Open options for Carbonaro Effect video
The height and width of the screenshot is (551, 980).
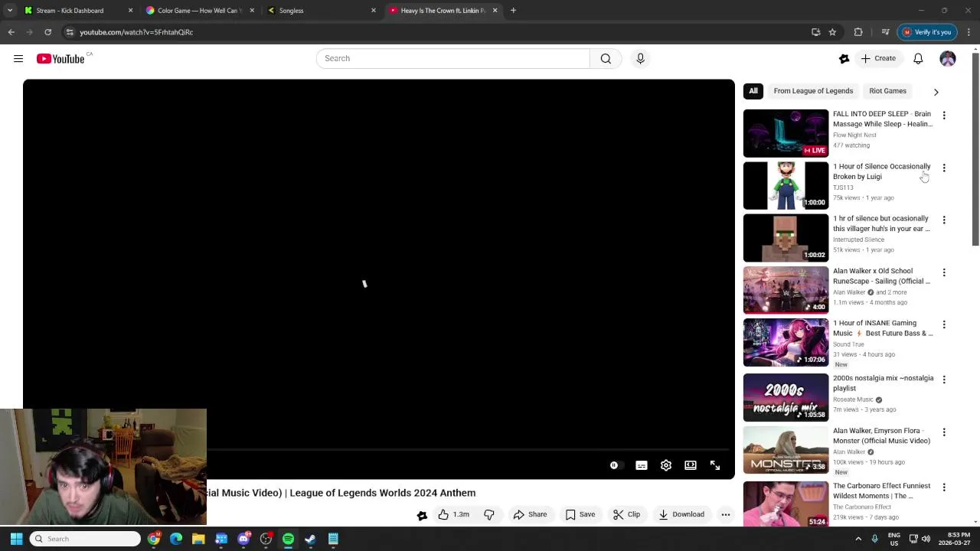point(944,487)
